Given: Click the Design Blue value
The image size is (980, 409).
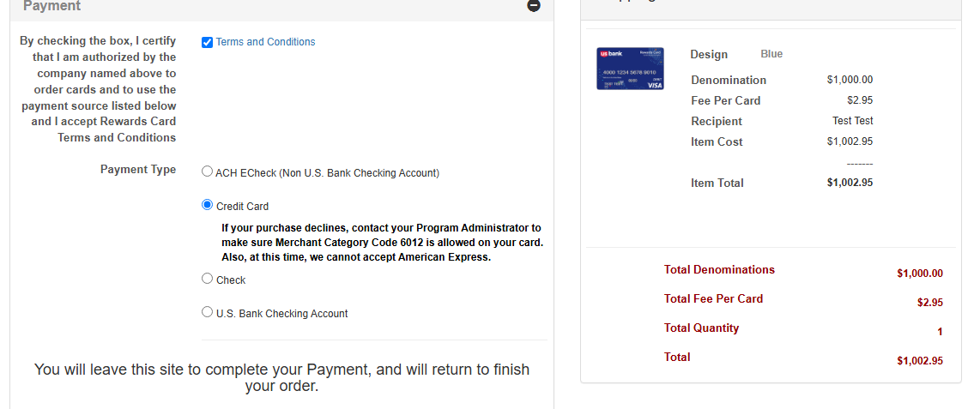Looking at the screenshot, I should (771, 54).
